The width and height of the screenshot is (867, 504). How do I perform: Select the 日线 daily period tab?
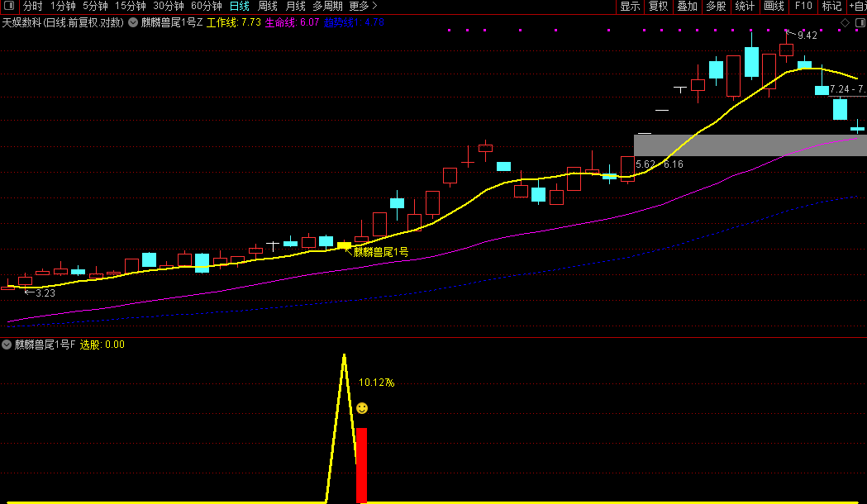click(x=240, y=6)
